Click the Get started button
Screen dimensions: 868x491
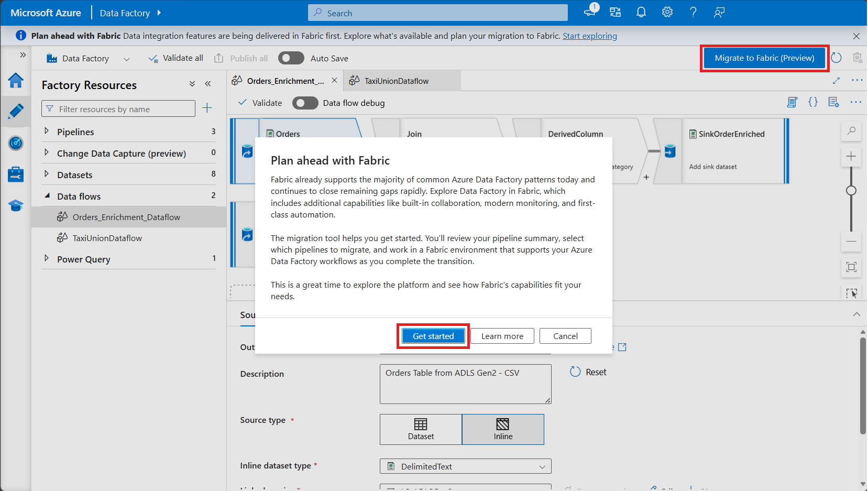click(433, 336)
